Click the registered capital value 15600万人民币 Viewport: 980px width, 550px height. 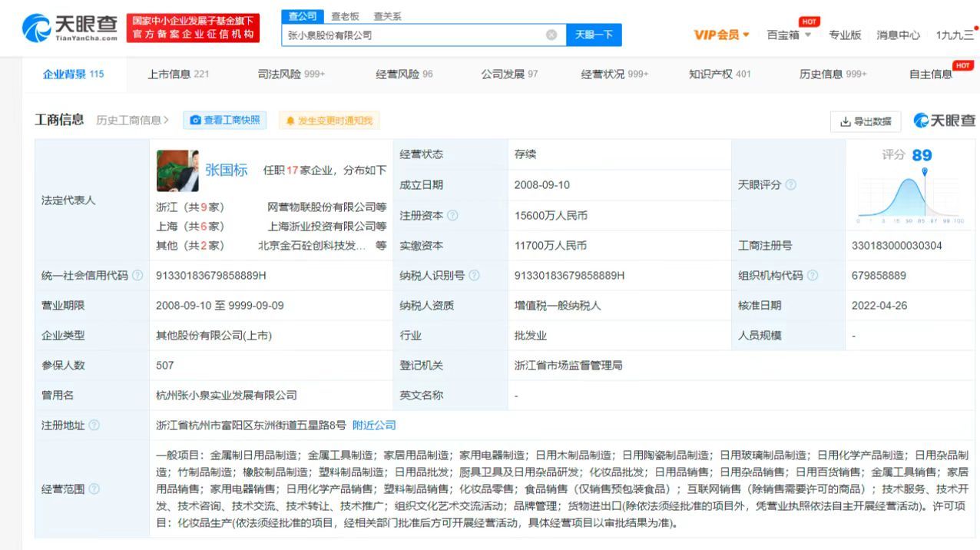point(551,216)
